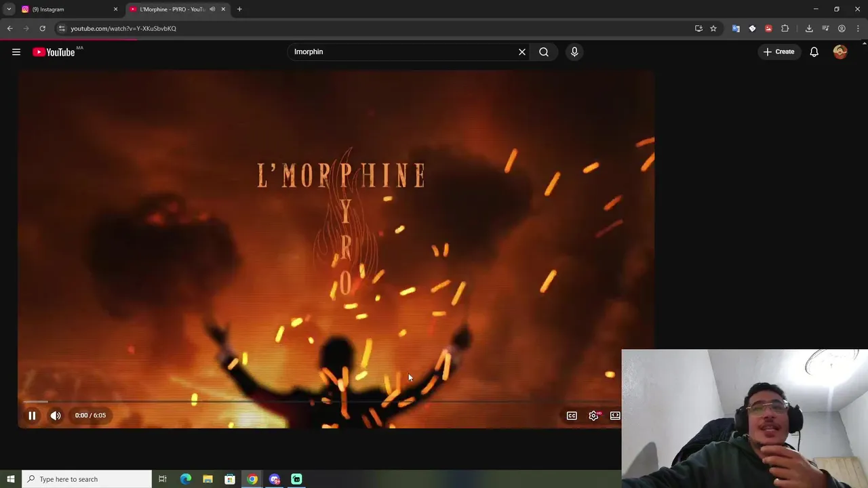This screenshot has height=488, width=868.
Task: Open YouTube guide hamburger menu
Action: [x=16, y=52]
